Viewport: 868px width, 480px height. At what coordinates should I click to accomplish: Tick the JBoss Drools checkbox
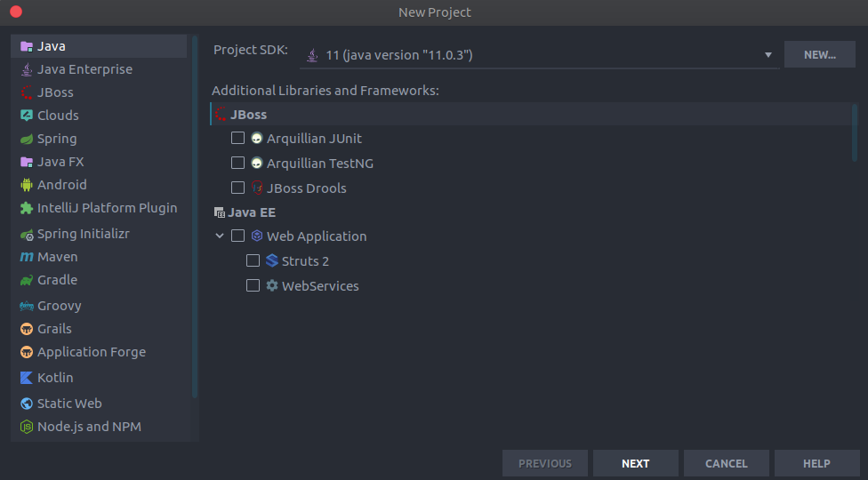(237, 188)
